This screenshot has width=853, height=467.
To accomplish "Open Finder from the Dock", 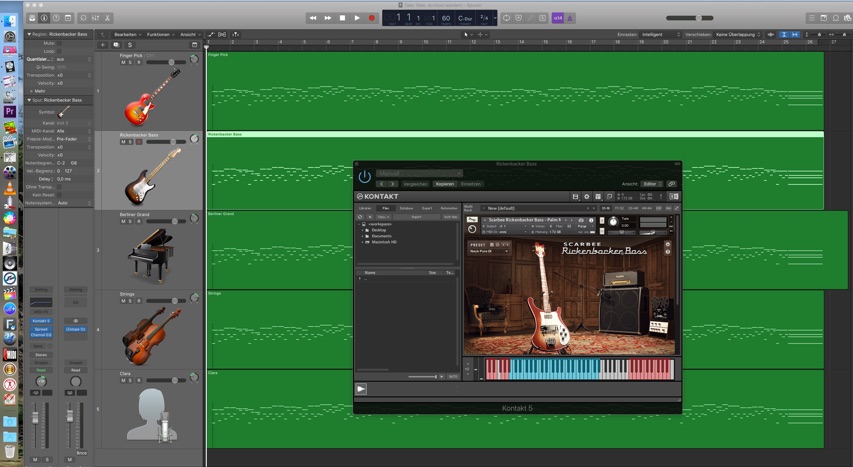I will 10,22.
